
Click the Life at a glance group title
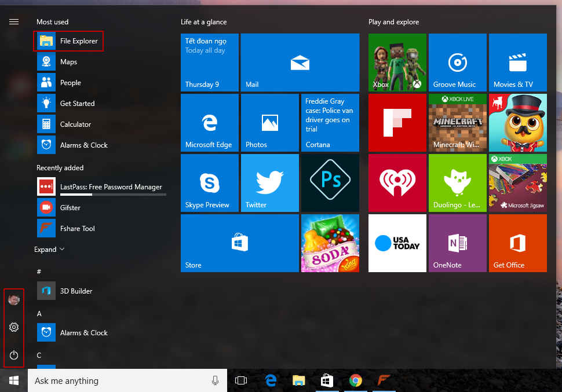(x=203, y=22)
